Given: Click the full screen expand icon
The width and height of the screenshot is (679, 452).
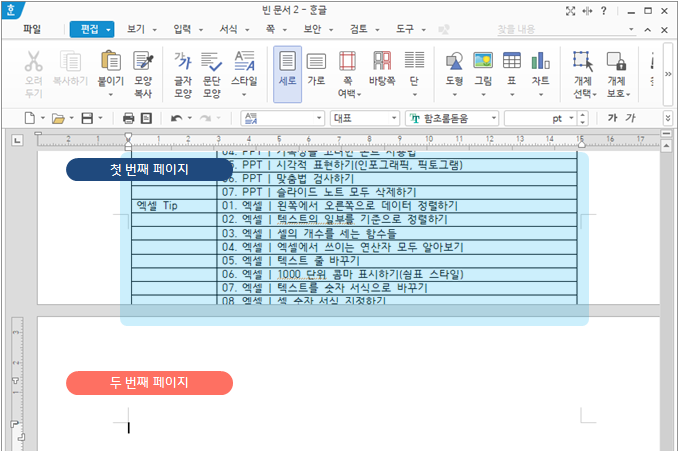Looking at the screenshot, I should [571, 11].
